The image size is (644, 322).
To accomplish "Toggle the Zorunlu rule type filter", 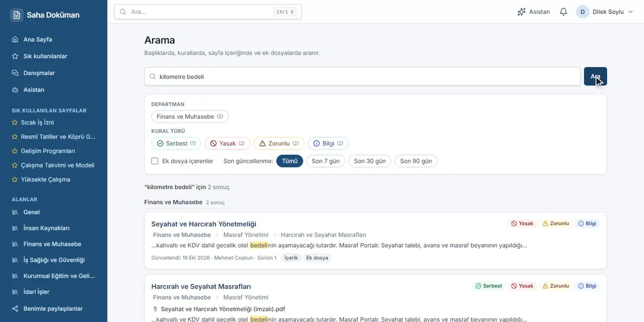I will (x=279, y=143).
